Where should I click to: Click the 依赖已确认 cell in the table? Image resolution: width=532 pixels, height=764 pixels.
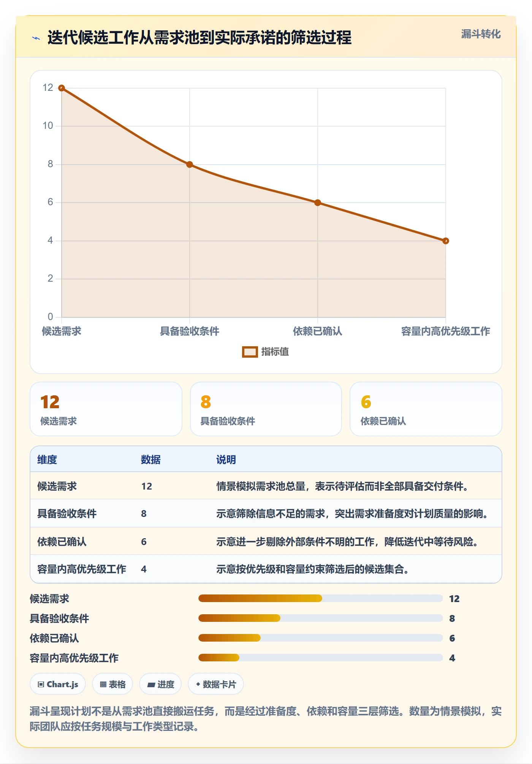[62, 542]
